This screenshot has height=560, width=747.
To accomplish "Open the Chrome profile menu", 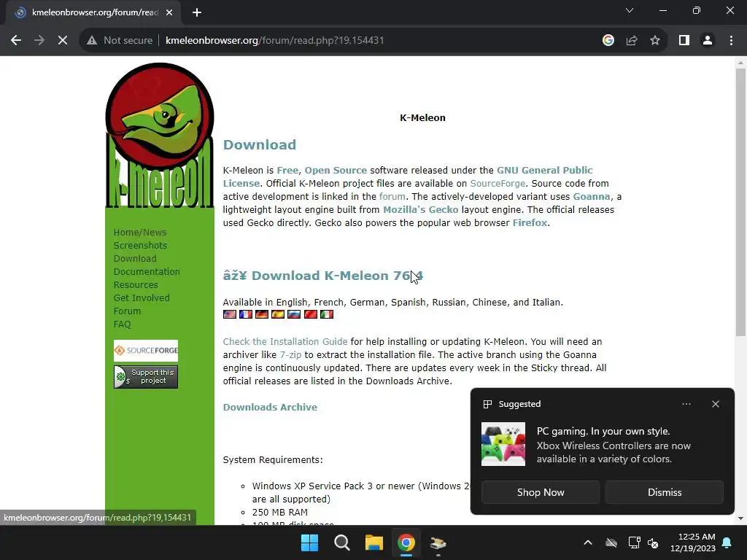I will [708, 41].
